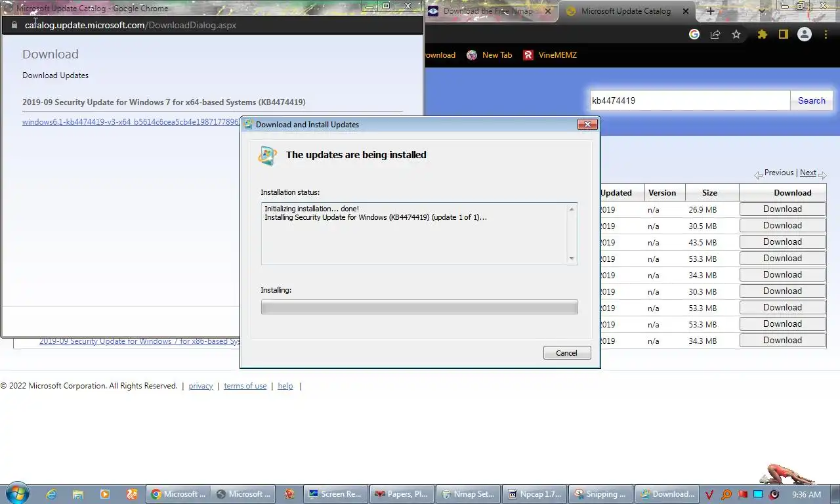Open the VineMEMZ bookmark
840x504 pixels.
(x=550, y=55)
